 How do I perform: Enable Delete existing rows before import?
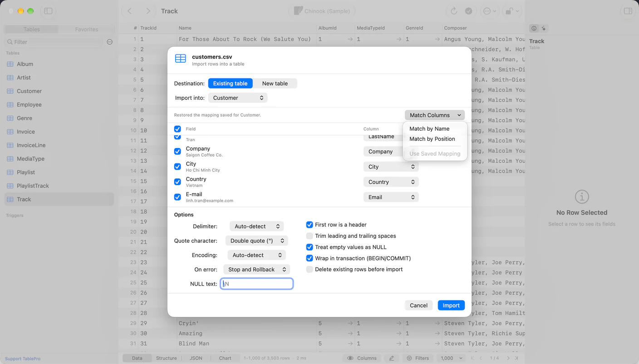[310, 270]
